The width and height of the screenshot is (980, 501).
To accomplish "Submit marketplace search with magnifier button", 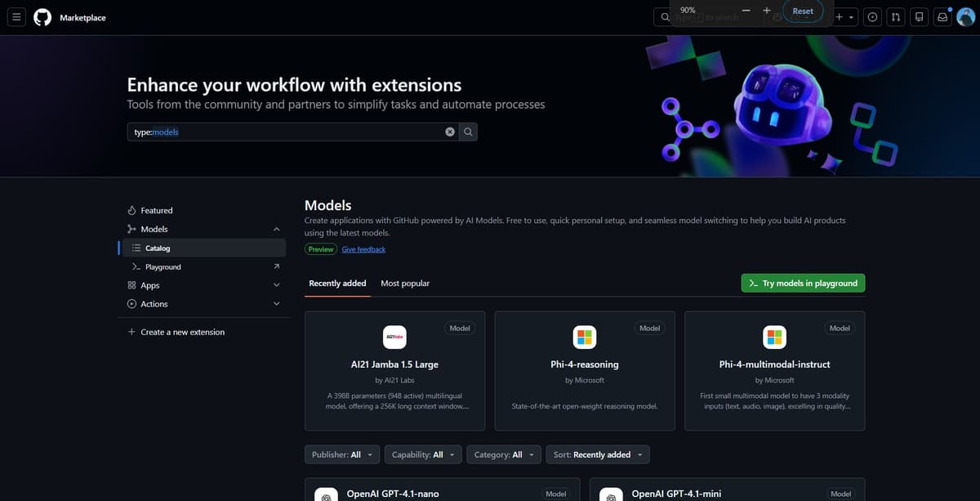I will 468,132.
